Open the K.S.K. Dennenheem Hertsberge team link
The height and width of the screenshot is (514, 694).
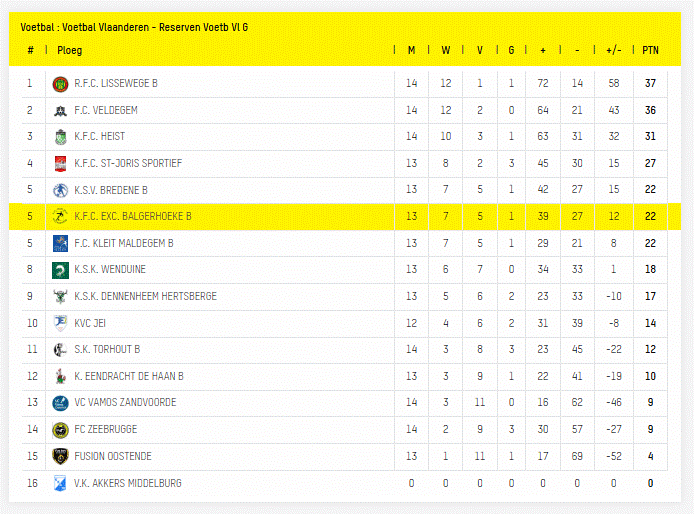[x=145, y=296]
